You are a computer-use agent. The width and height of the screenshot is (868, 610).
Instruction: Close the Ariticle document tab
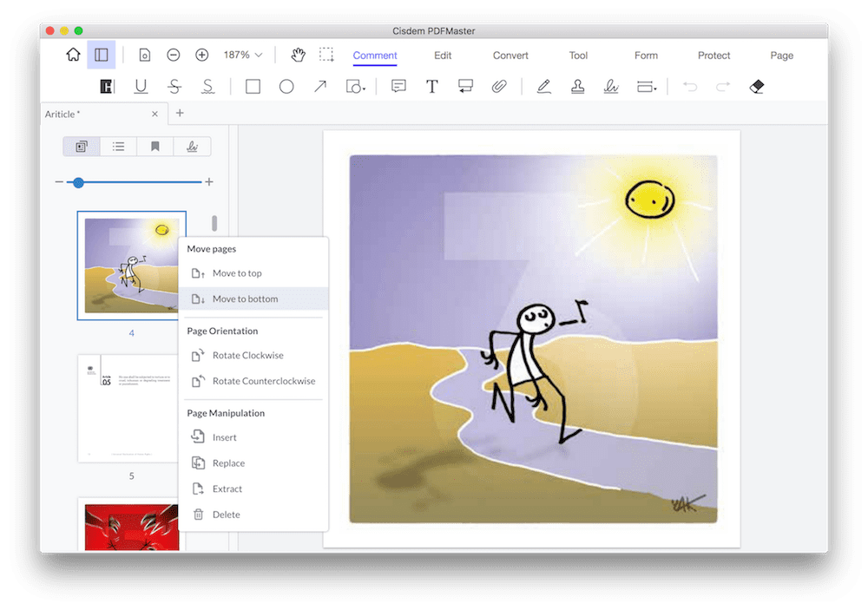pos(155,114)
